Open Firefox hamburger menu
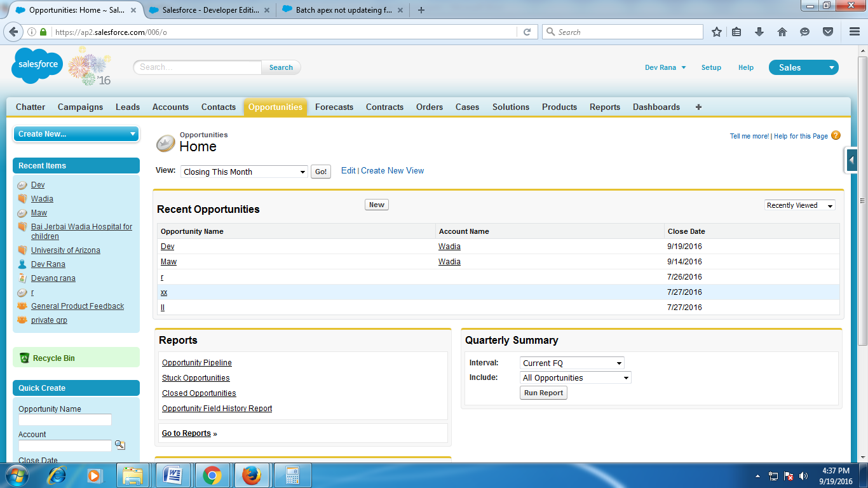Image resolution: width=868 pixels, height=488 pixels. click(x=854, y=32)
